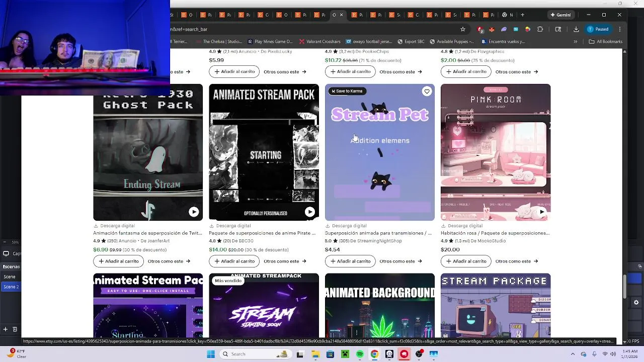Screen dimensions: 644x362
Task: Play video preview on Ghost Pack thumbnail
Action: pos(194,212)
